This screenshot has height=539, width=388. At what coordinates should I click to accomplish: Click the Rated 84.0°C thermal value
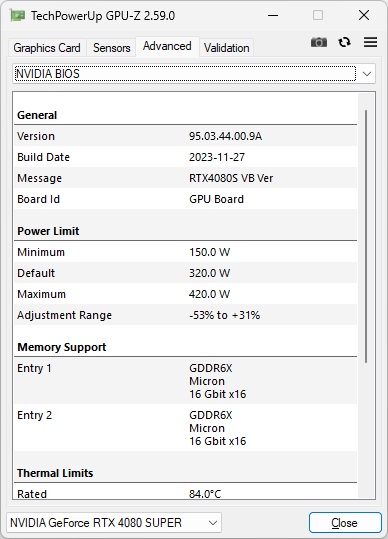205,494
